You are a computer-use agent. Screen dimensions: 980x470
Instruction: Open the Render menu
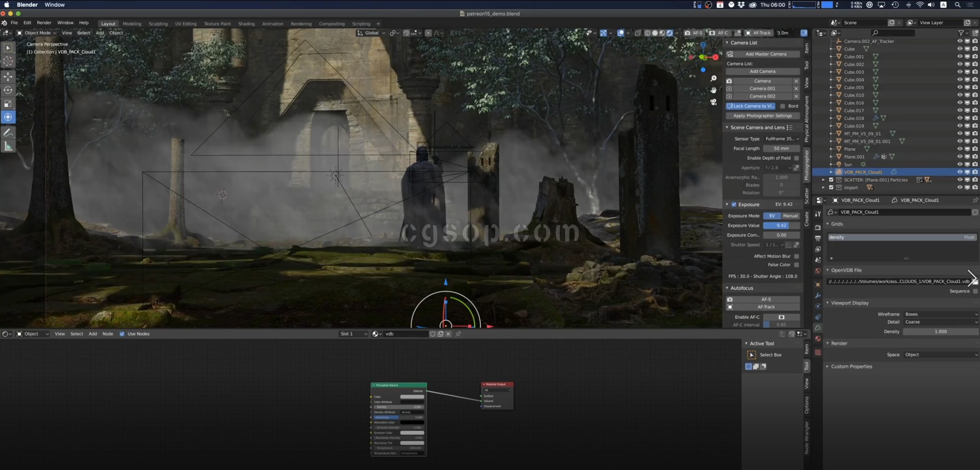pyautogui.click(x=44, y=23)
